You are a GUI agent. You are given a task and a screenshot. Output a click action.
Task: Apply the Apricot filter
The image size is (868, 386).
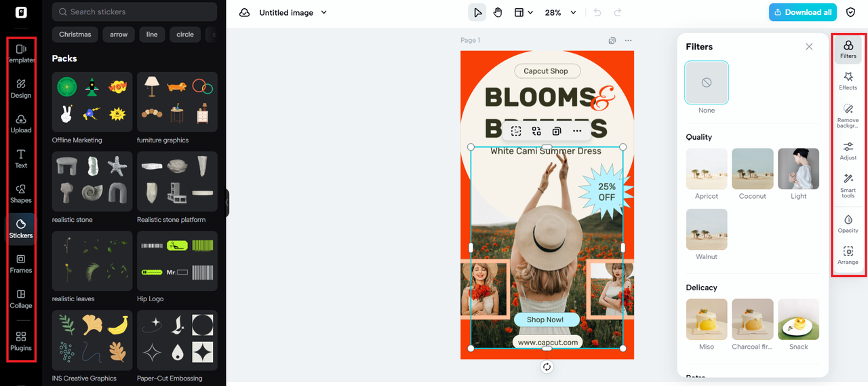(707, 169)
